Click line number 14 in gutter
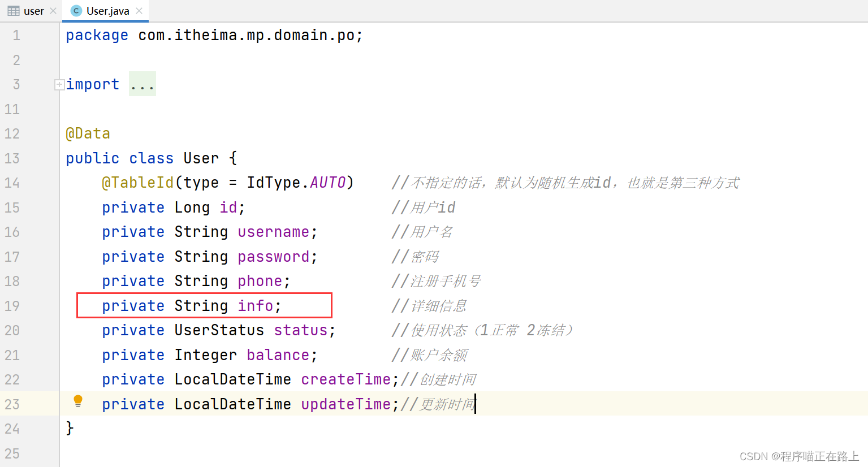This screenshot has width=868, height=467. coord(12,183)
